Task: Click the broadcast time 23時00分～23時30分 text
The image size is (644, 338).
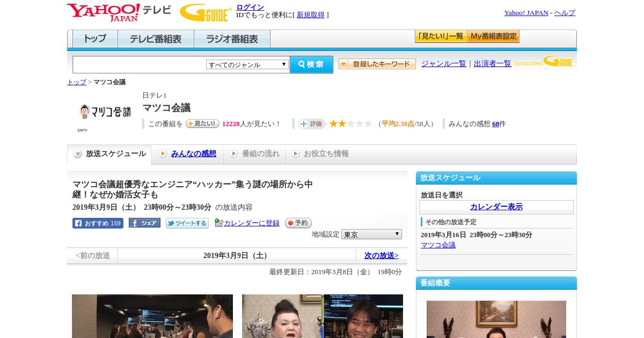Action: tap(178, 207)
